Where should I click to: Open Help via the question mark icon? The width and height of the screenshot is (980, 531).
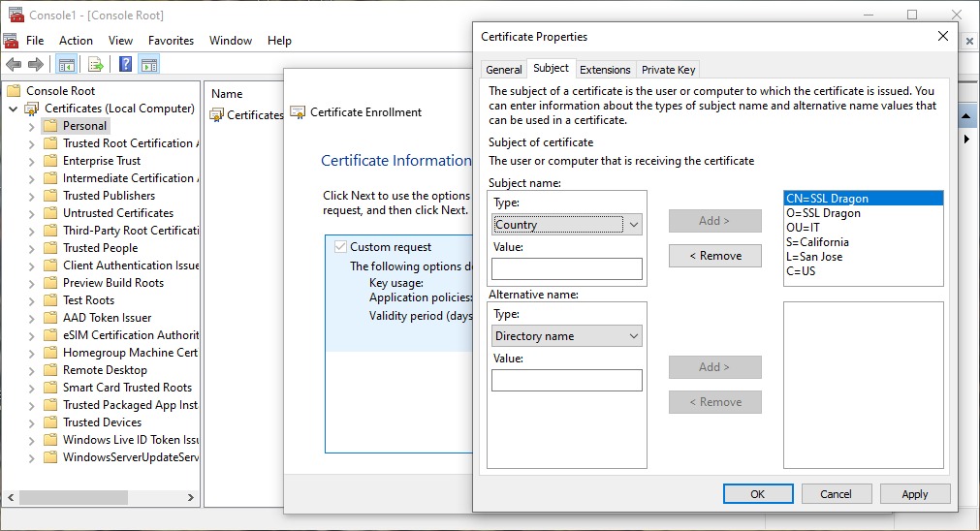(126, 64)
